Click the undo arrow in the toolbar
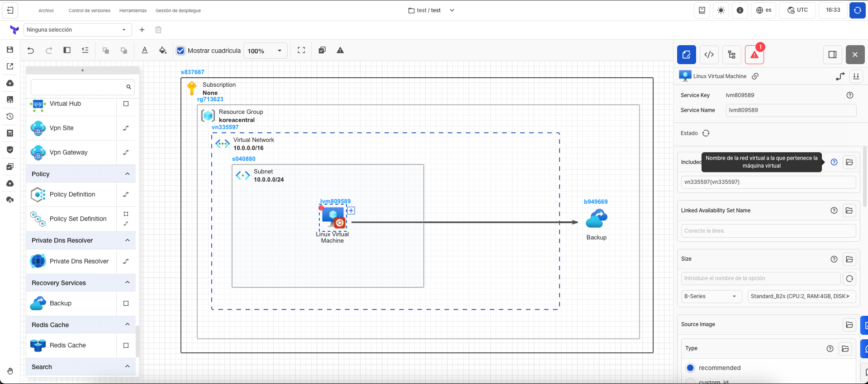This screenshot has height=384, width=868. click(x=31, y=51)
